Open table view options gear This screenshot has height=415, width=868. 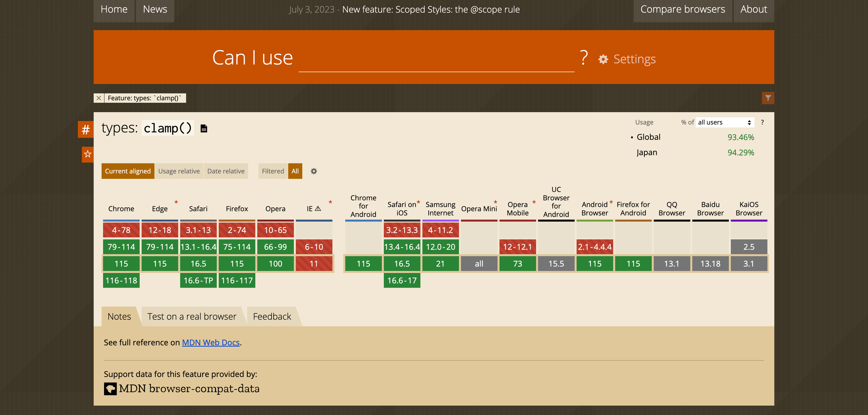coord(314,171)
